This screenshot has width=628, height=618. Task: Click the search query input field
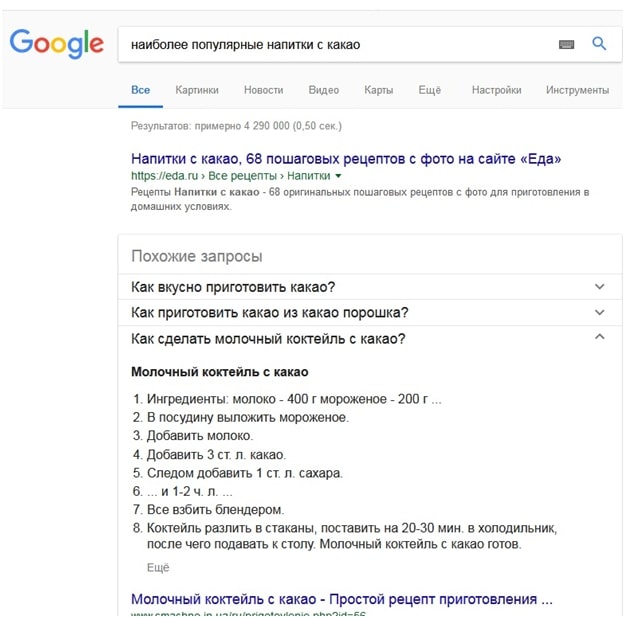[x=330, y=44]
